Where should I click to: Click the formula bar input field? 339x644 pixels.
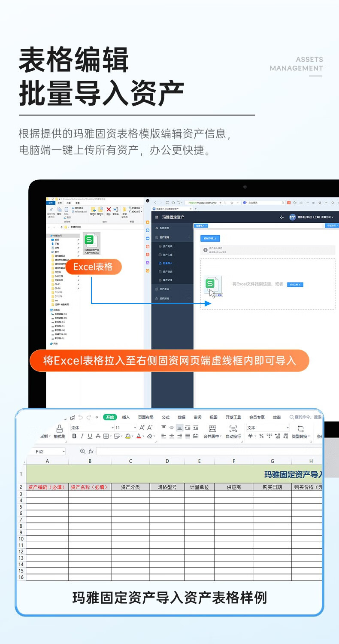click(x=209, y=451)
